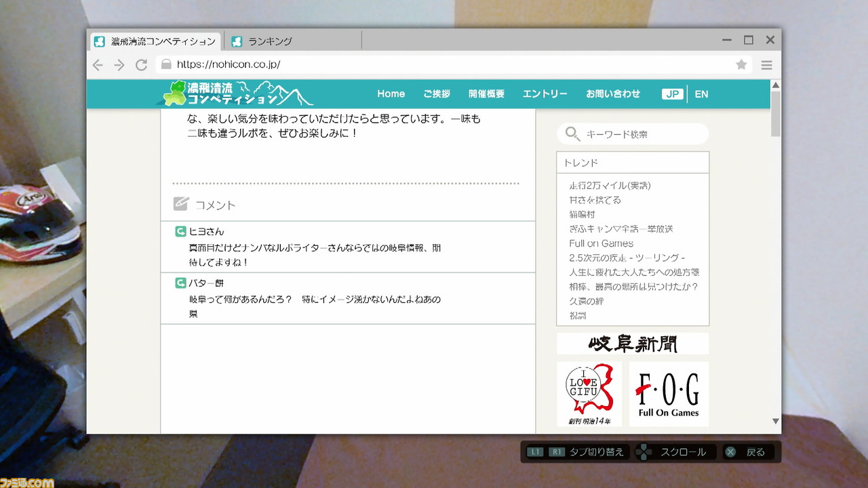
Task: Open trend link Full on Games
Action: [x=601, y=243]
